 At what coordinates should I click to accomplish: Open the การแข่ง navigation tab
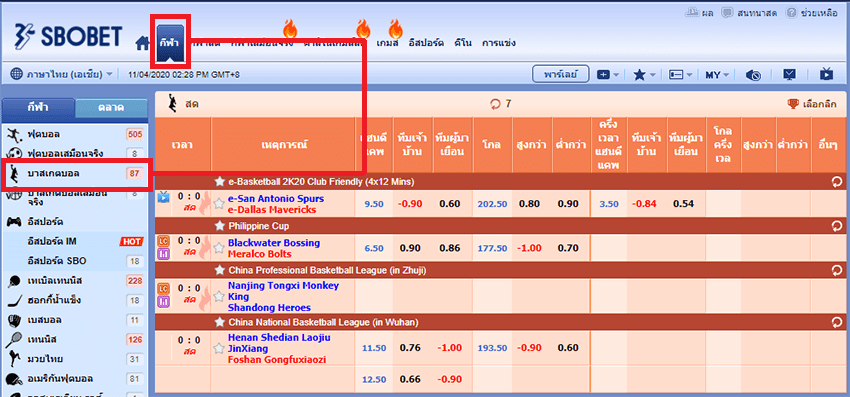pos(498,43)
